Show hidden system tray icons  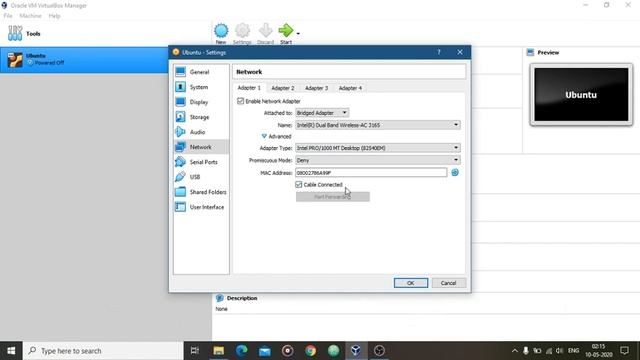[x=514, y=351]
